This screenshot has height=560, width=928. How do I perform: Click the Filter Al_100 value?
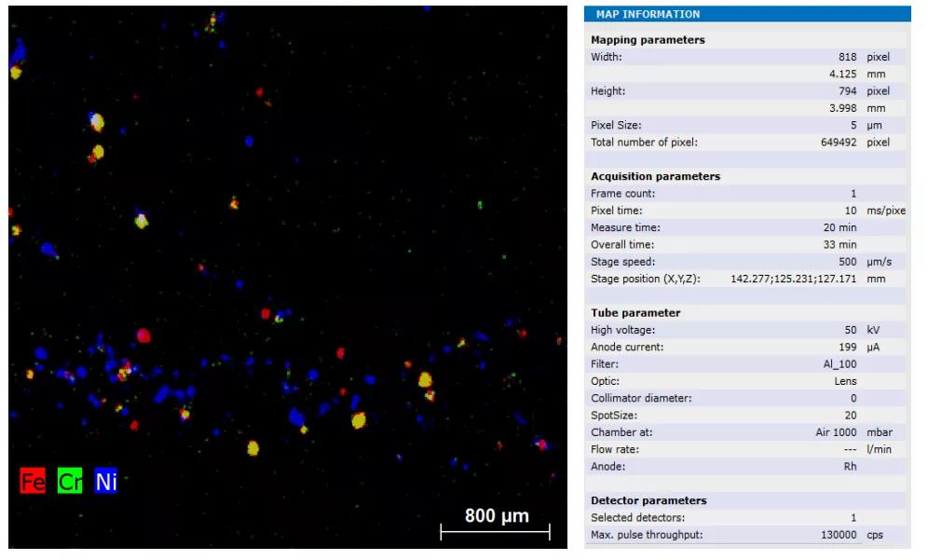click(839, 364)
